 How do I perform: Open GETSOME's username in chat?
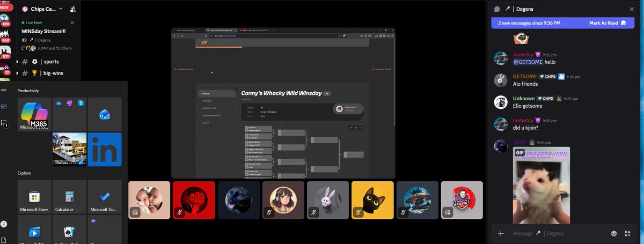click(x=525, y=77)
